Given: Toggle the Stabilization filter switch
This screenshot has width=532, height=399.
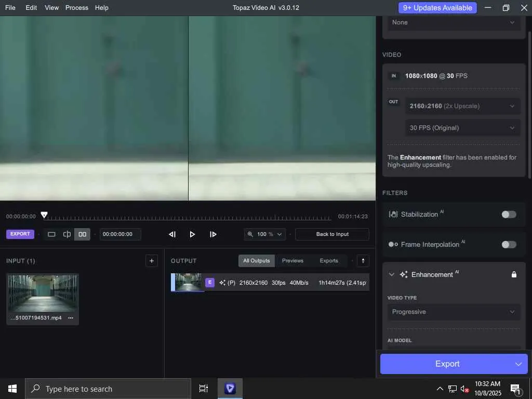Looking at the screenshot, I should click(x=509, y=215).
